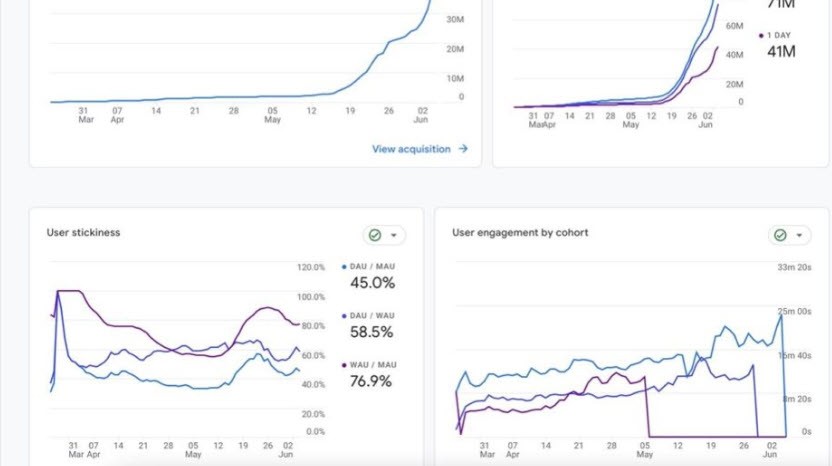
Task: Select the WAU / MAU legend dot
Action: (x=344, y=365)
